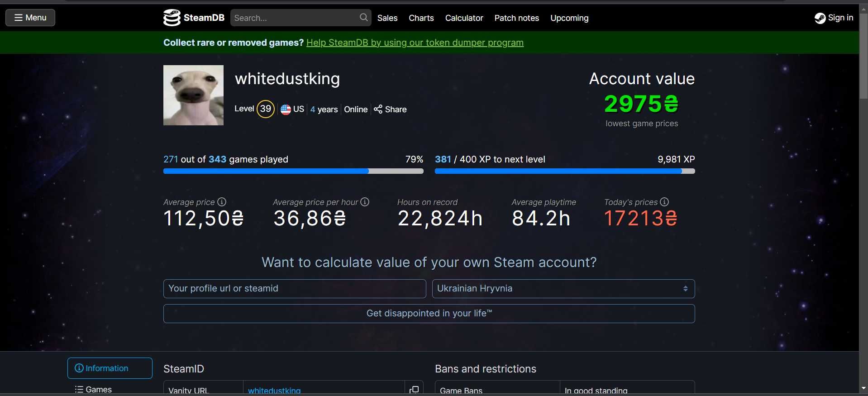Click the Today's prices info icon
868x396 pixels.
pos(664,202)
